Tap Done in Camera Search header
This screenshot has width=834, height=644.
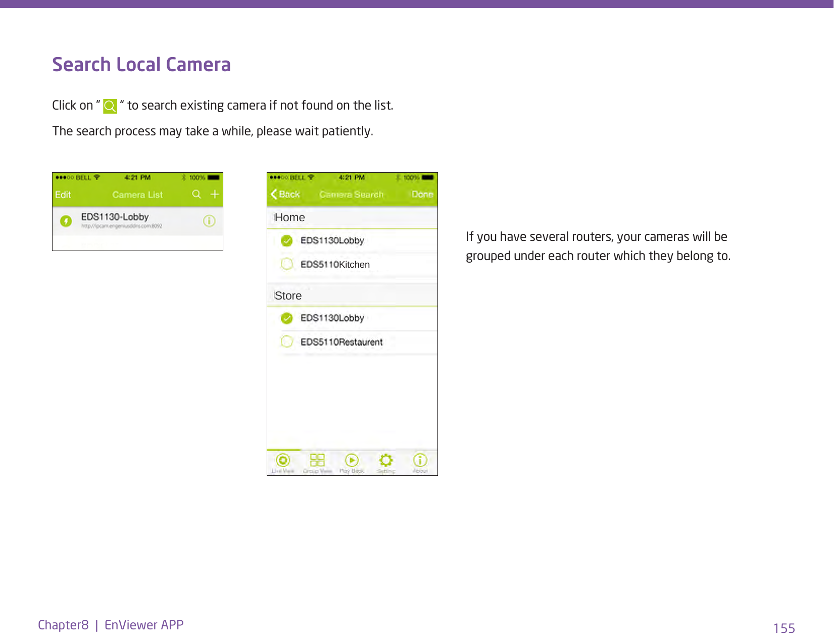(x=422, y=194)
